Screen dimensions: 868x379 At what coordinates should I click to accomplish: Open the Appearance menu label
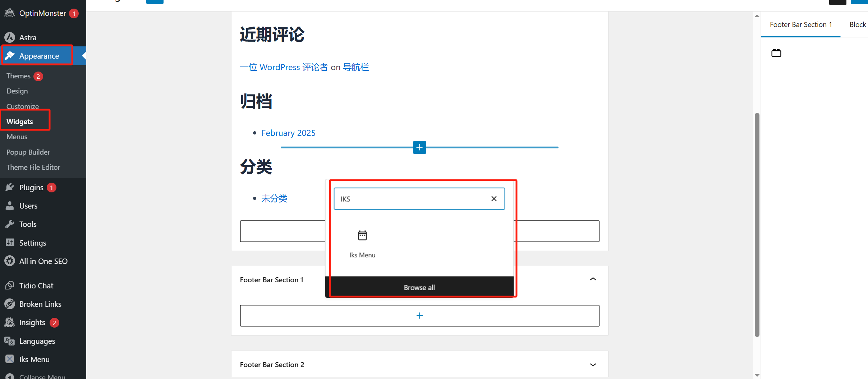[39, 56]
